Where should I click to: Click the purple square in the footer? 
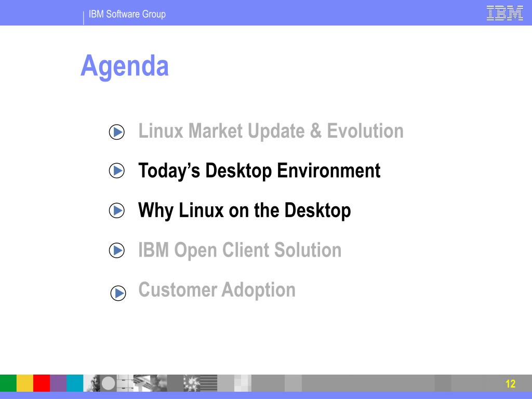58,383
